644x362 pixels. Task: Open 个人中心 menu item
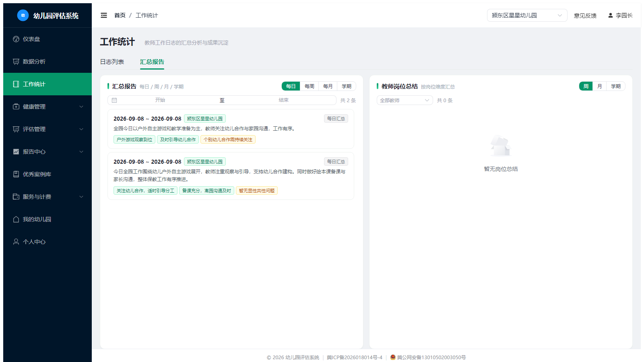coord(47,242)
